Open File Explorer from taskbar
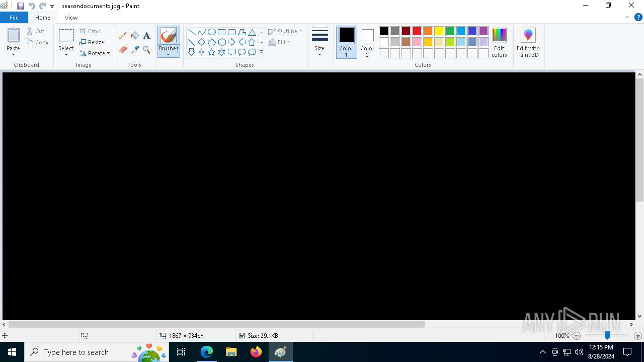 [231, 352]
